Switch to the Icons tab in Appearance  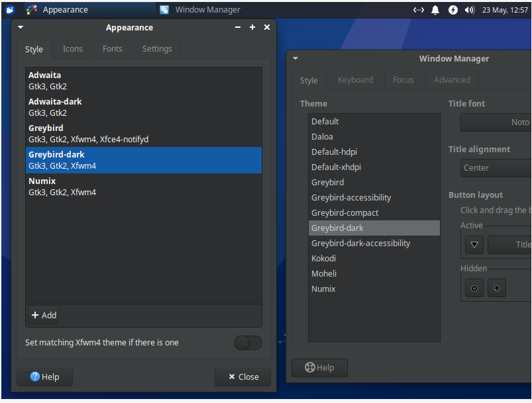pyautogui.click(x=72, y=48)
